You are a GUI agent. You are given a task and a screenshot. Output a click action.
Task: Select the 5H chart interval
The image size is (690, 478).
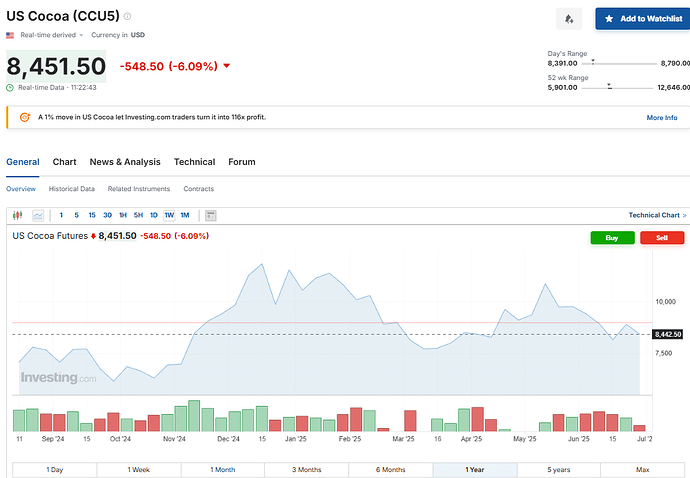pos(138,215)
